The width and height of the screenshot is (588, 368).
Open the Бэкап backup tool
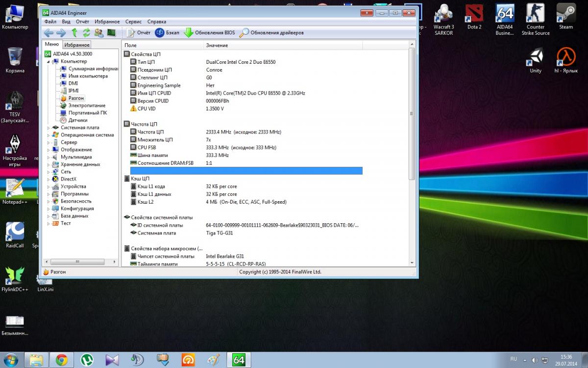click(x=167, y=33)
